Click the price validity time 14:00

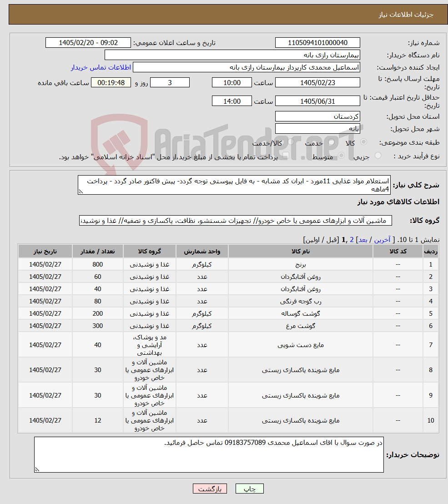click(x=232, y=101)
